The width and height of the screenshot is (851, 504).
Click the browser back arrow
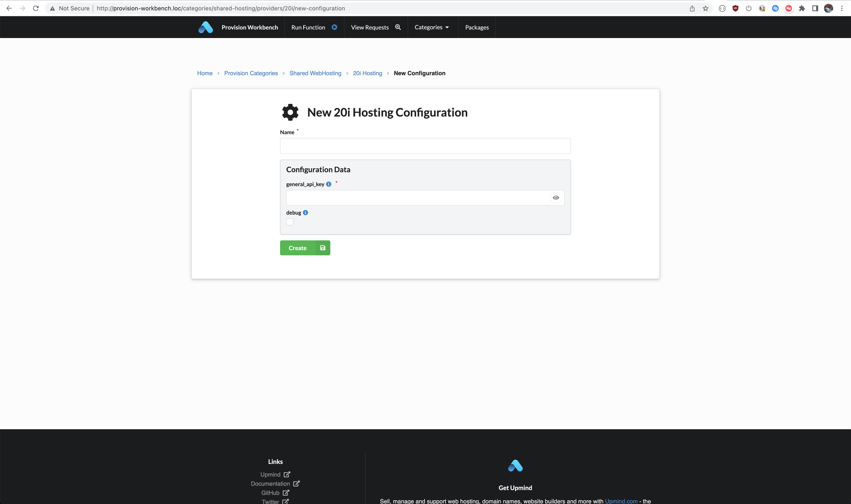pos(9,8)
